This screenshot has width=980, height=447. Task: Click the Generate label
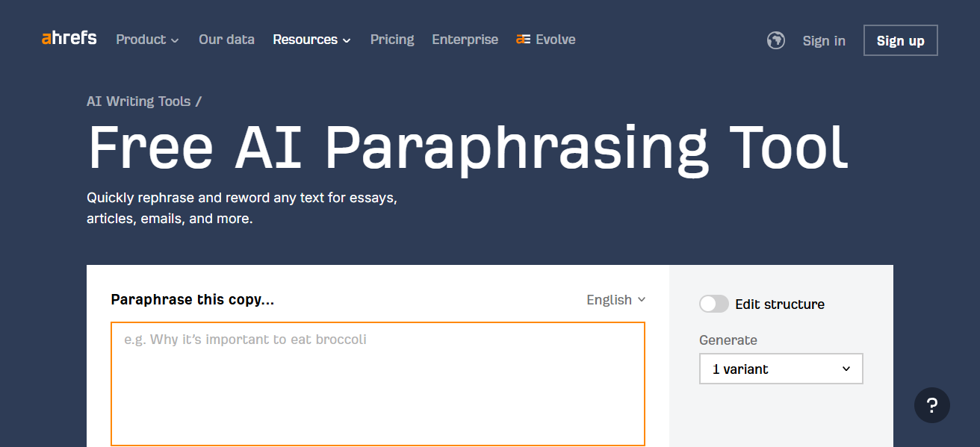(728, 340)
